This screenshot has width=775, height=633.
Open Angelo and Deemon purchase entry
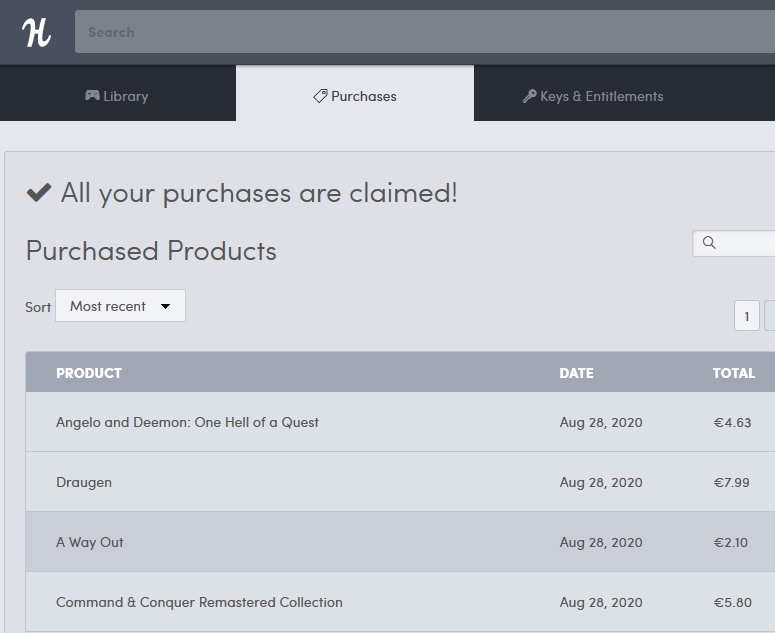[187, 422]
